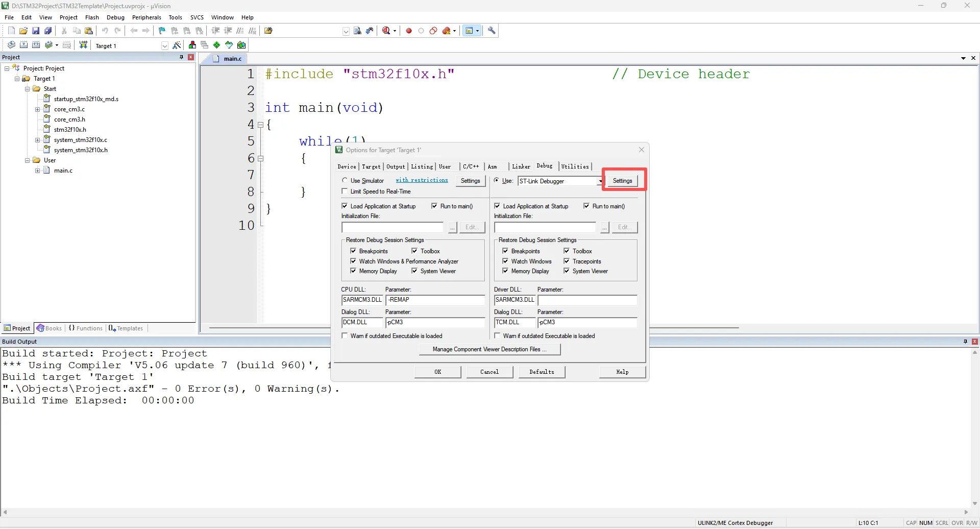The height and width of the screenshot is (529, 980).
Task: Select the Use Simulator radio button
Action: coord(345,180)
